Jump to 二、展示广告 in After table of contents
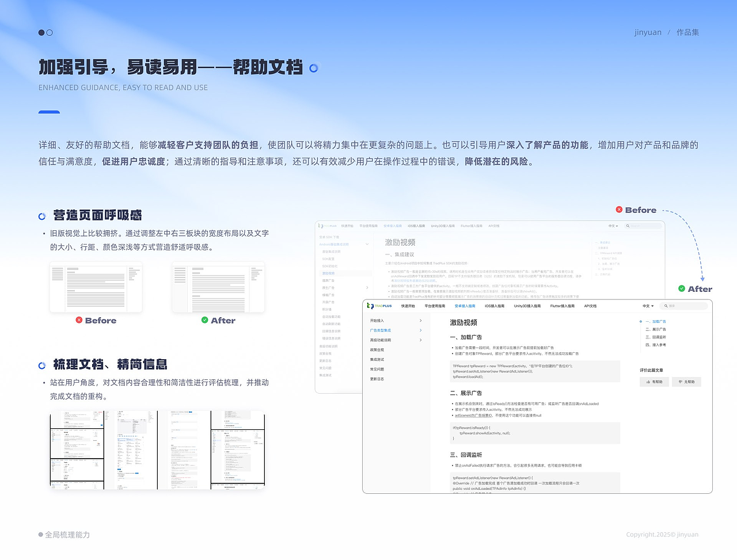Viewport: 737px width, 560px height. (x=656, y=329)
